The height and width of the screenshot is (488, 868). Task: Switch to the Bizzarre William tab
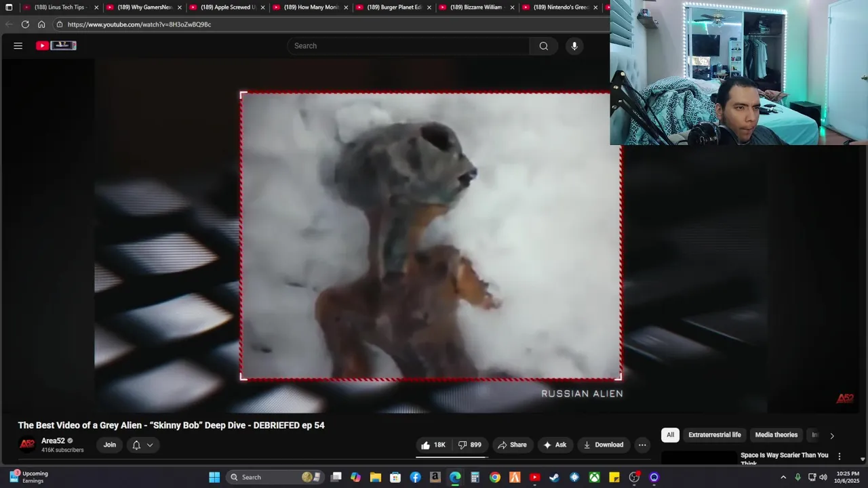pos(477,7)
